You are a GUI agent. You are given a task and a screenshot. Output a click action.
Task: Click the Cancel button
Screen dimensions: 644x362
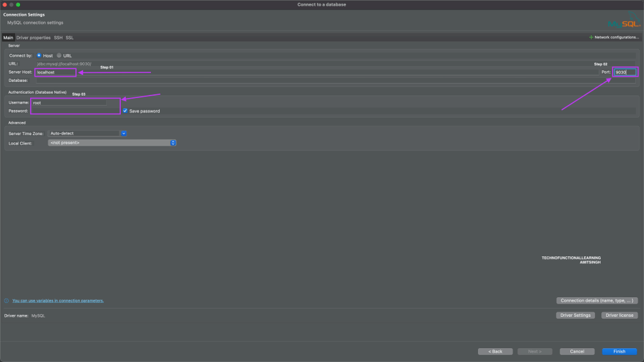[x=577, y=351]
